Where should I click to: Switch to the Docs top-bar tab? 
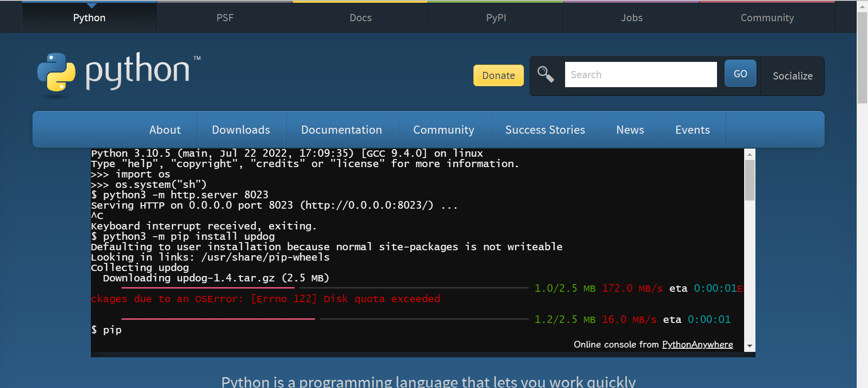point(360,18)
